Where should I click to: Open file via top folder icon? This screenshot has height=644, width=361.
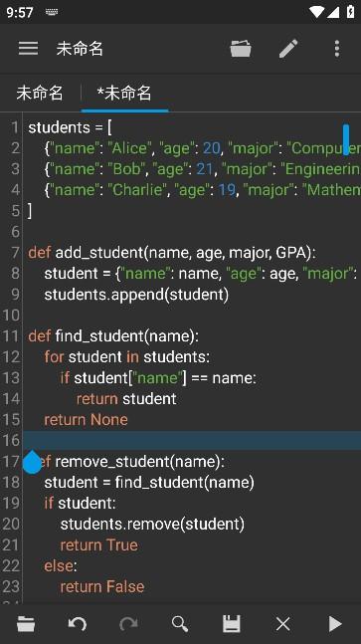click(x=241, y=49)
